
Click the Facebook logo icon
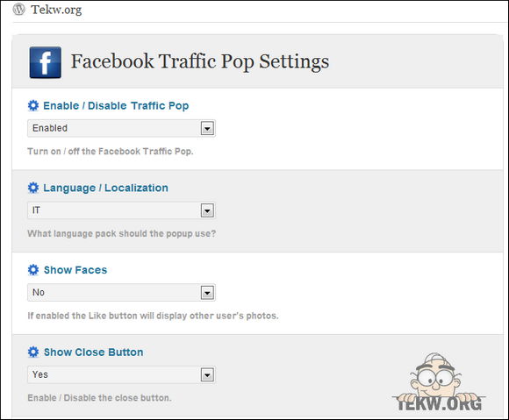(x=45, y=62)
